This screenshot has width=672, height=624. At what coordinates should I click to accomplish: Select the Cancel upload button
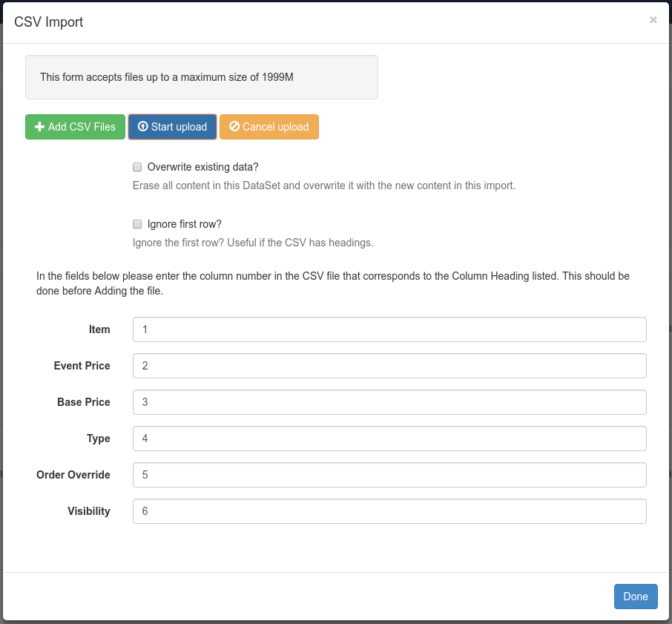click(269, 127)
